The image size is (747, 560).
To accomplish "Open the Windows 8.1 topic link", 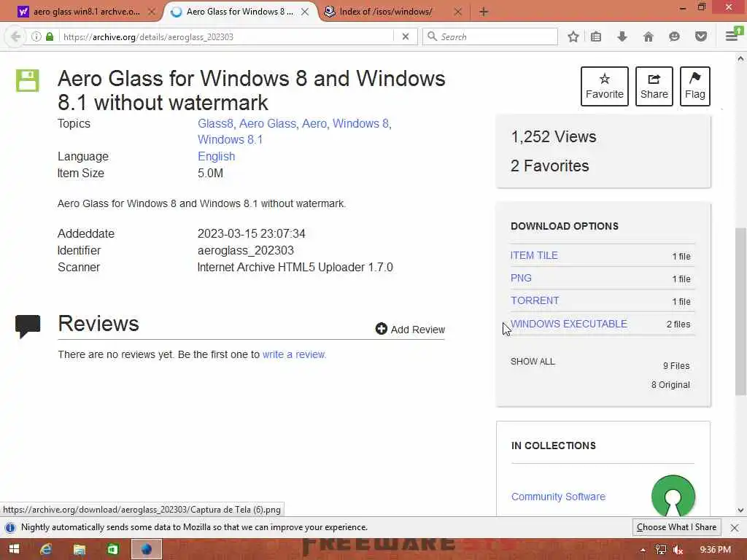I will (230, 139).
